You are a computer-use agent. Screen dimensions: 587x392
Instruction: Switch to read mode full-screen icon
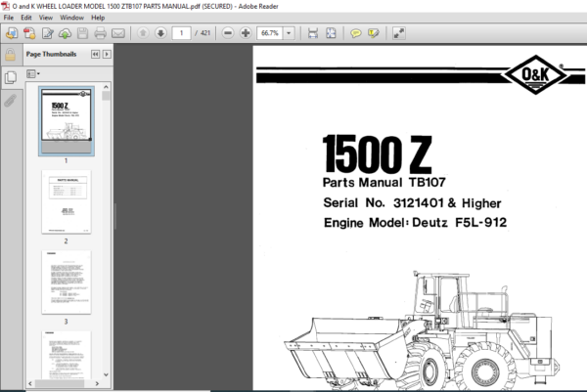399,33
